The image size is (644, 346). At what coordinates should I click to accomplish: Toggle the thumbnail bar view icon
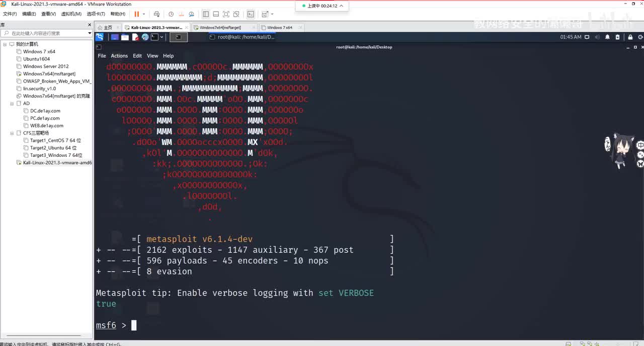(x=216, y=14)
